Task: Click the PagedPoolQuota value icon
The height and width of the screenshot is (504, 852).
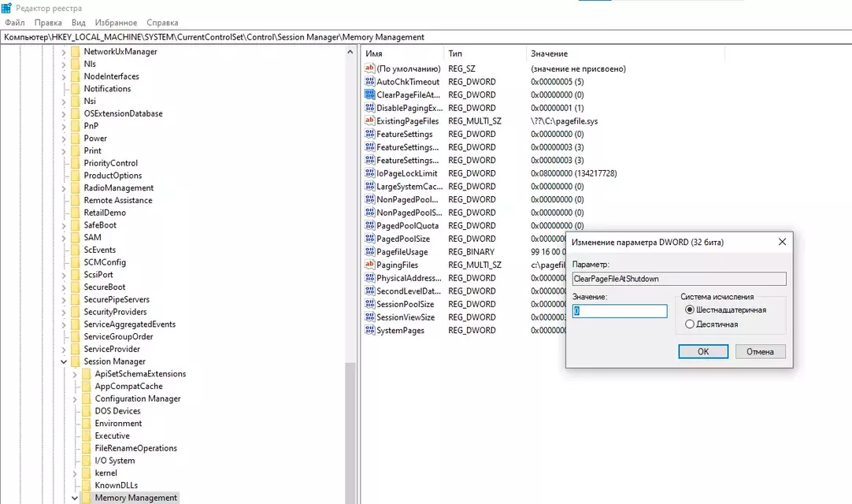Action: (369, 225)
